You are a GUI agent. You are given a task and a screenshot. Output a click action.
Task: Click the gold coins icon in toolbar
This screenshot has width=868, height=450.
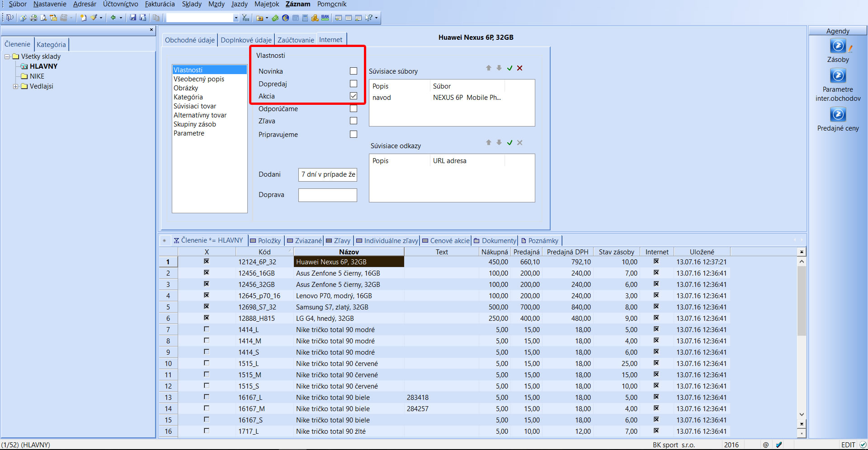coord(315,18)
